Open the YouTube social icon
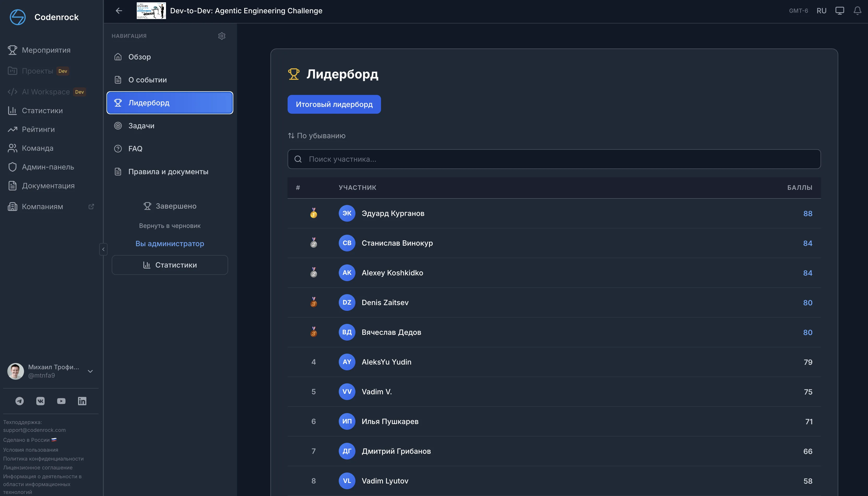The width and height of the screenshot is (868, 496). click(61, 401)
